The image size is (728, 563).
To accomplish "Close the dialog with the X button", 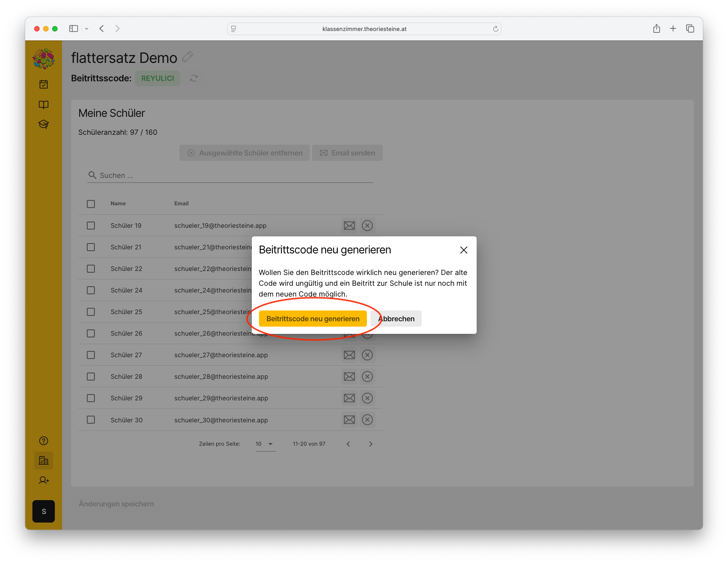I will (x=464, y=250).
